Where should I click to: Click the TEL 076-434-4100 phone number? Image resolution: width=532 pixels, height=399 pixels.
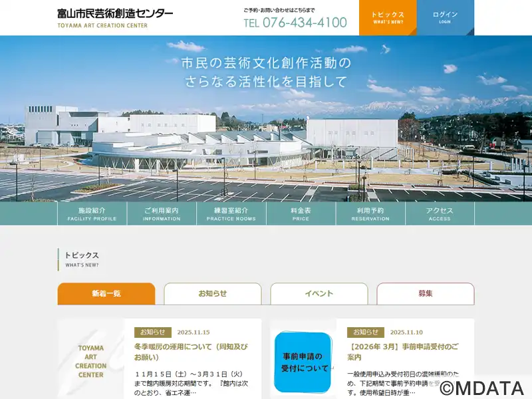pos(295,23)
